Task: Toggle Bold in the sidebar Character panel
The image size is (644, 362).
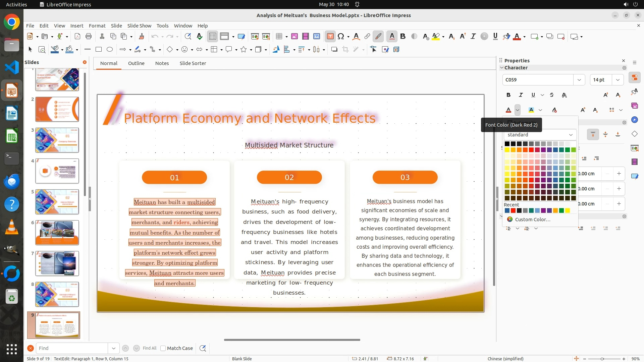Action: tap(508, 95)
